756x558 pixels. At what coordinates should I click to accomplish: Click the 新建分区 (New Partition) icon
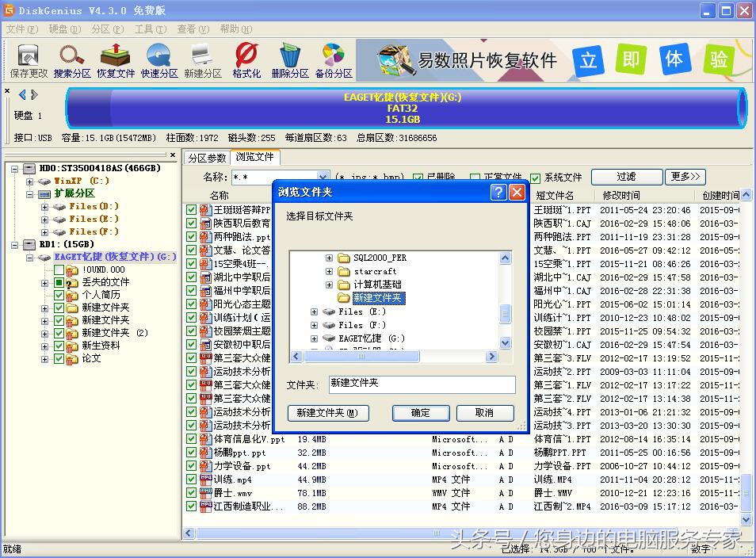point(203,60)
